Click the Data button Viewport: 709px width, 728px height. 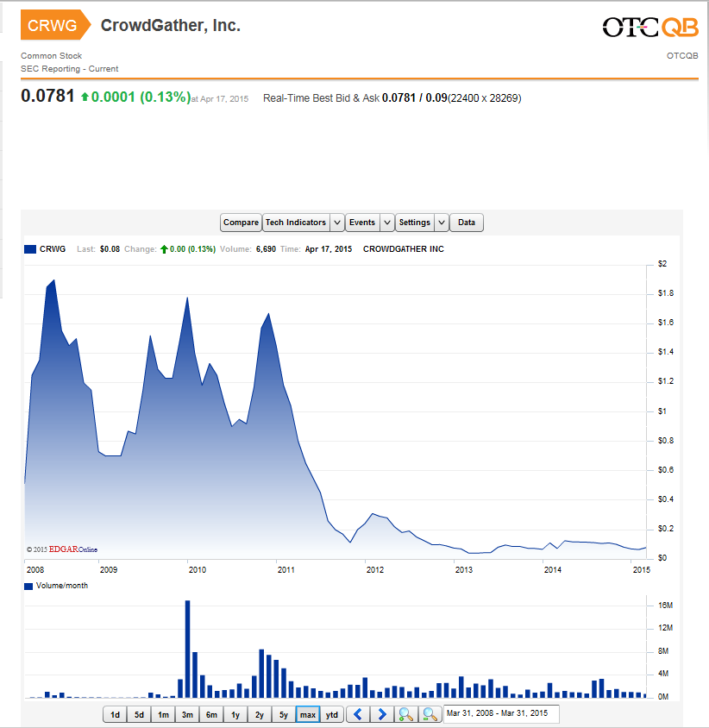coord(467,223)
